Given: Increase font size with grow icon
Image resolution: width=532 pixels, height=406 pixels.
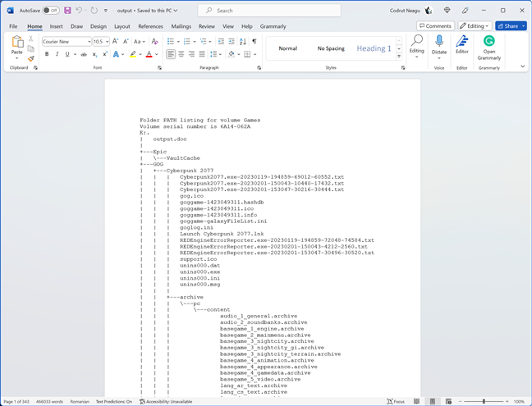Looking at the screenshot, I should pos(116,41).
